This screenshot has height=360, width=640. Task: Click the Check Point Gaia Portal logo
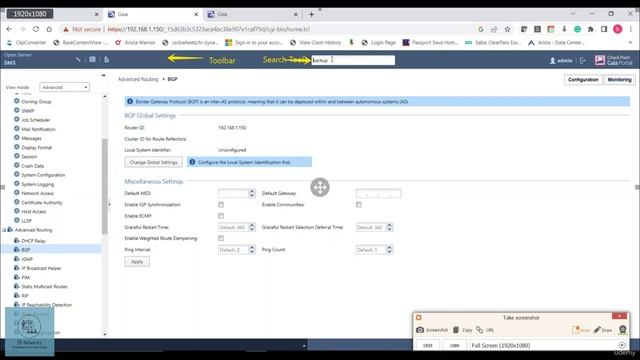click(x=613, y=60)
